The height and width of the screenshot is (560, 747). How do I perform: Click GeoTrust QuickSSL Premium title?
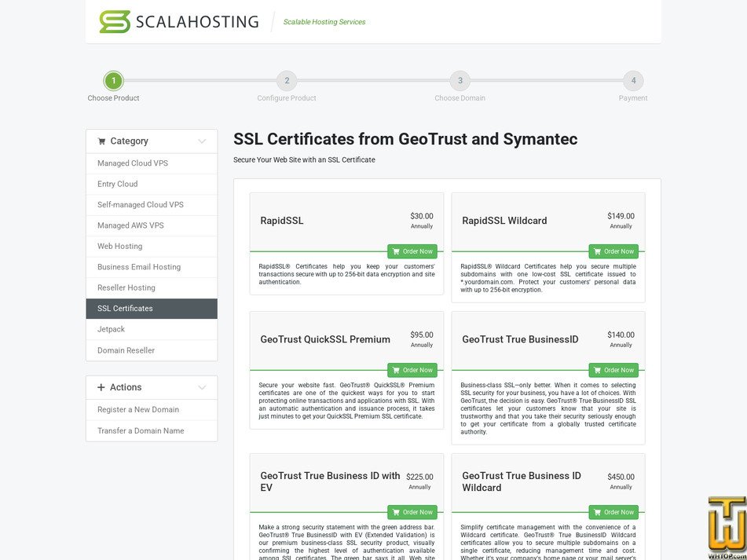325,339
